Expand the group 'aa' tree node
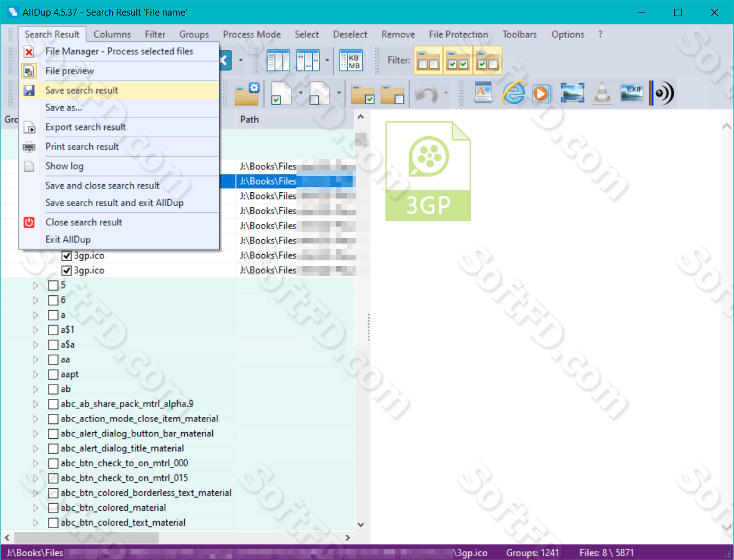Viewport: 734px width, 560px height. pyautogui.click(x=36, y=360)
